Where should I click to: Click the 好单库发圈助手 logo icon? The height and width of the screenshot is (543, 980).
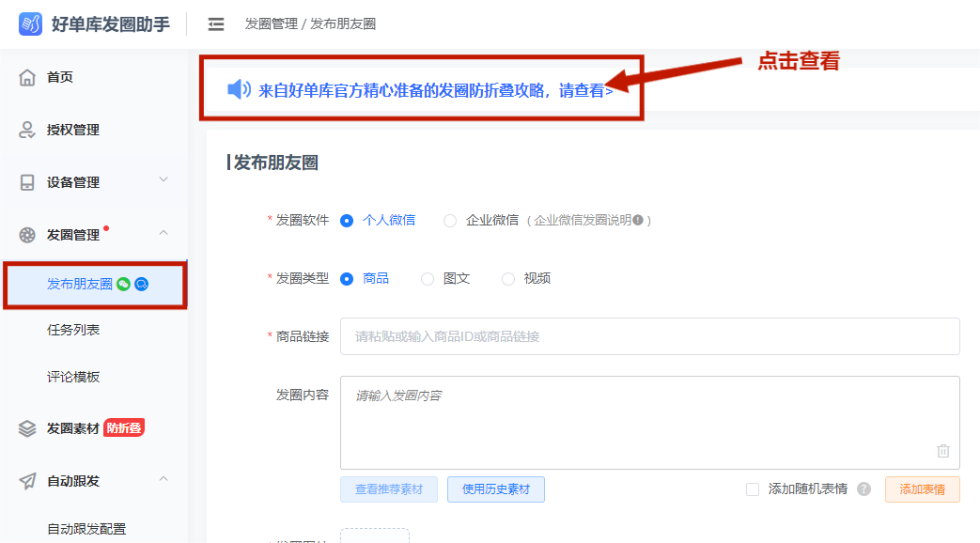(30, 23)
